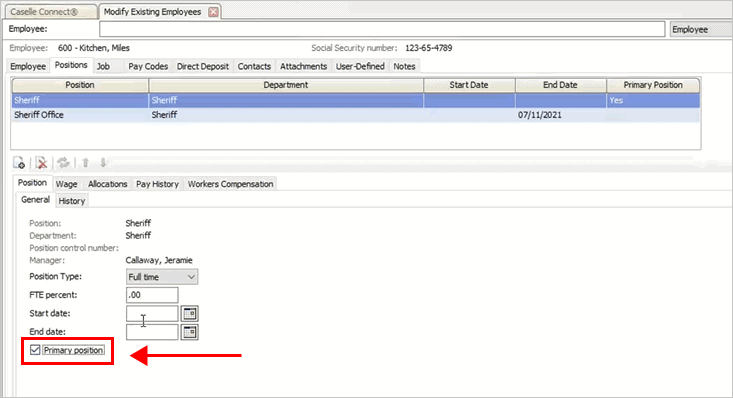Screen dimensions: 733x398
Task: Switch to the Pay Codes tab
Action: click(148, 66)
